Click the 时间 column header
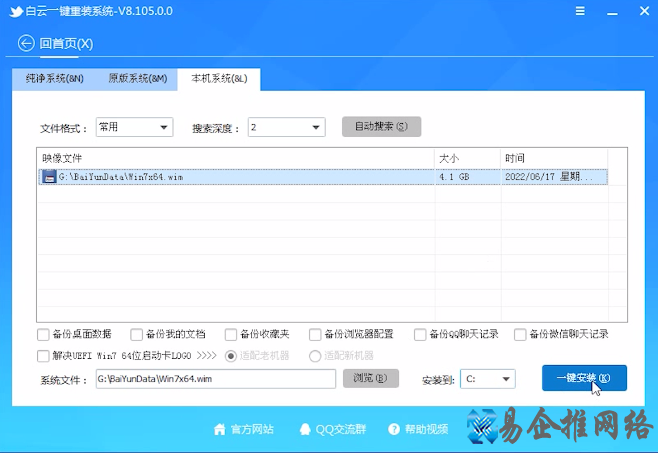Screen dimensions: 658x453 pyautogui.click(x=554, y=158)
